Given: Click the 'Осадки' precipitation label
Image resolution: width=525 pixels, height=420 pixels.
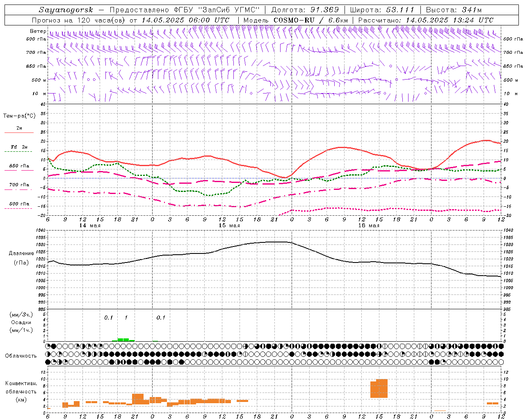Looking at the screenshot, I should coord(21,322).
